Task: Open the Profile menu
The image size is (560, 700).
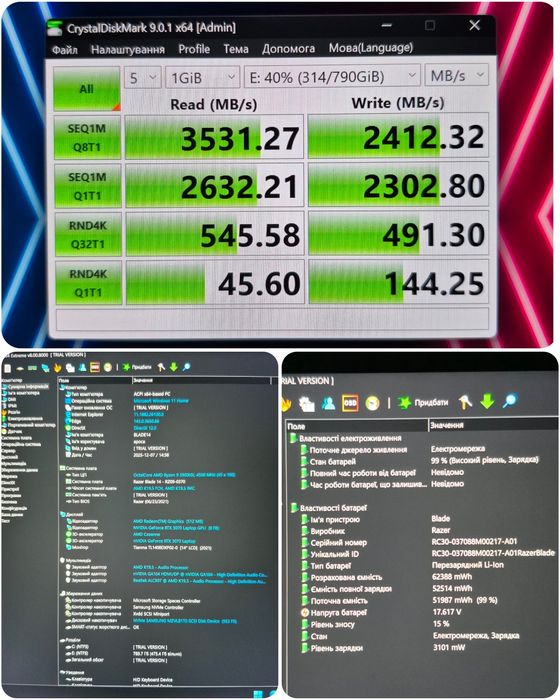Action: click(194, 49)
